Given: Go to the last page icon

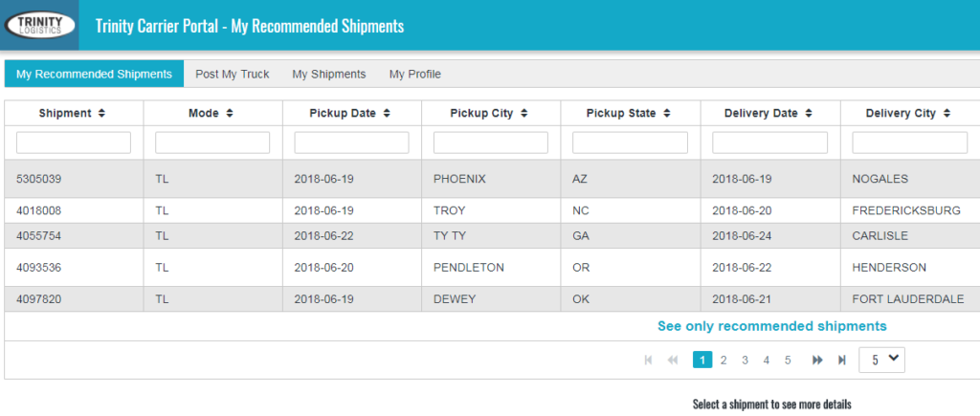Looking at the screenshot, I should click(x=842, y=360).
